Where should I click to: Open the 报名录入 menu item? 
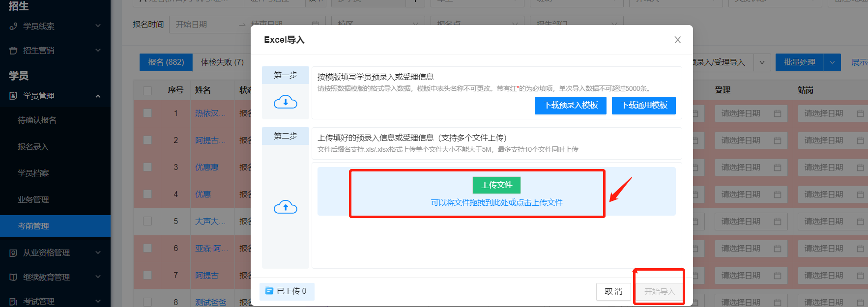click(x=33, y=146)
